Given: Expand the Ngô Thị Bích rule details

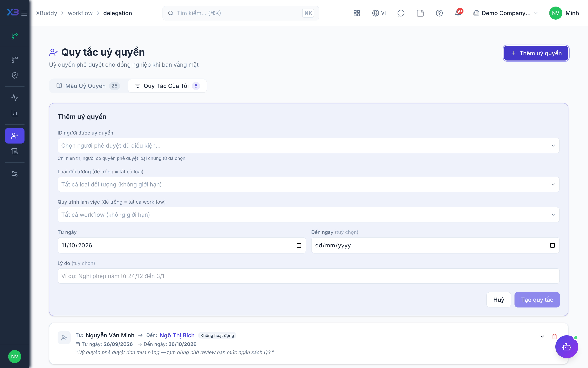Looking at the screenshot, I should click(542, 337).
